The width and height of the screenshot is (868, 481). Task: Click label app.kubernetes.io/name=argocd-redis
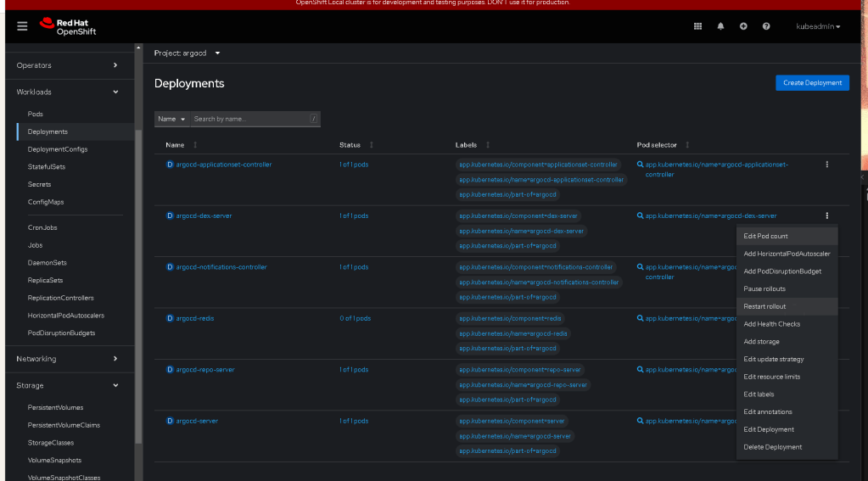click(513, 333)
